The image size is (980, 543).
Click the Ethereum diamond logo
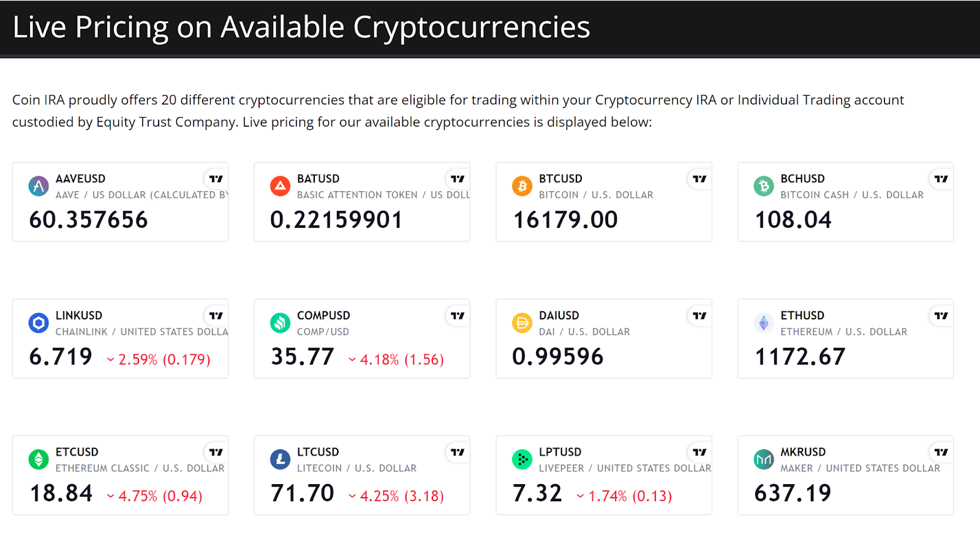click(763, 322)
